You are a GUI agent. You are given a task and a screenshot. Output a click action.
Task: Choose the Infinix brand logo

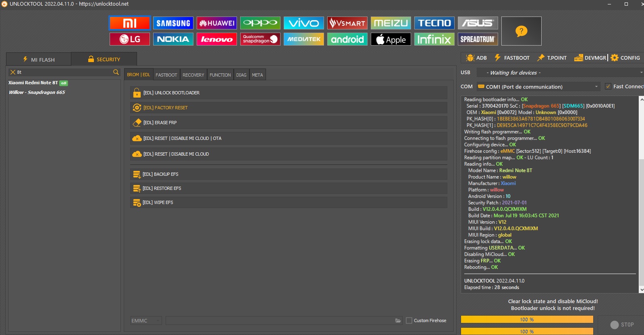coord(434,39)
